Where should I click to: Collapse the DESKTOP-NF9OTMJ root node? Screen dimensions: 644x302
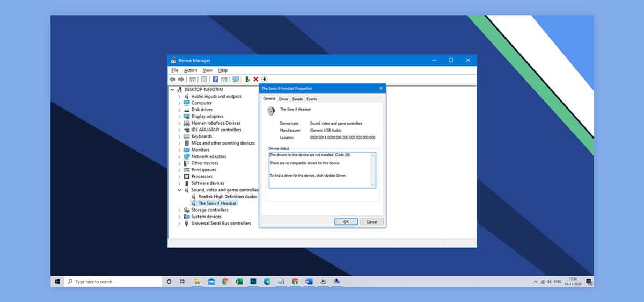172,90
